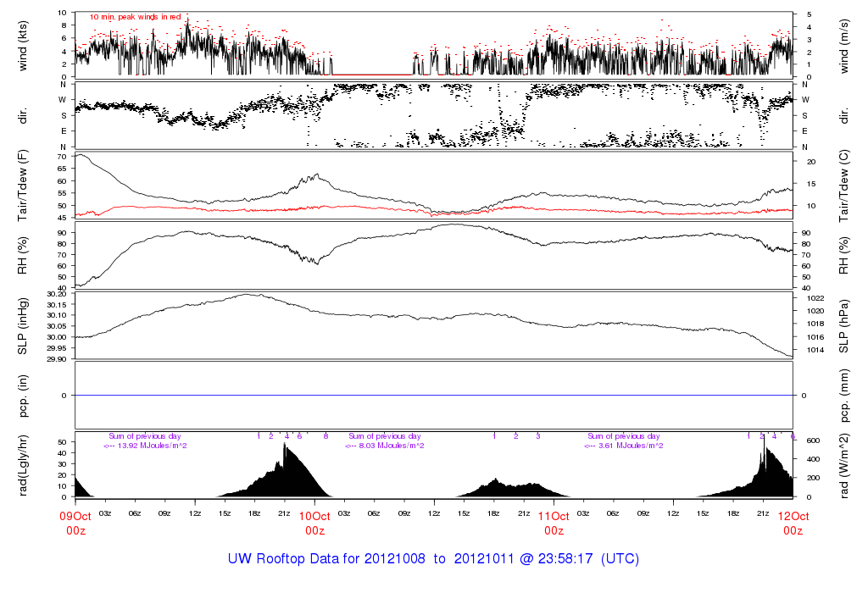Click the "UW Rooftop Data" chart title
This screenshot has width=868, height=593.
[x=433, y=559]
